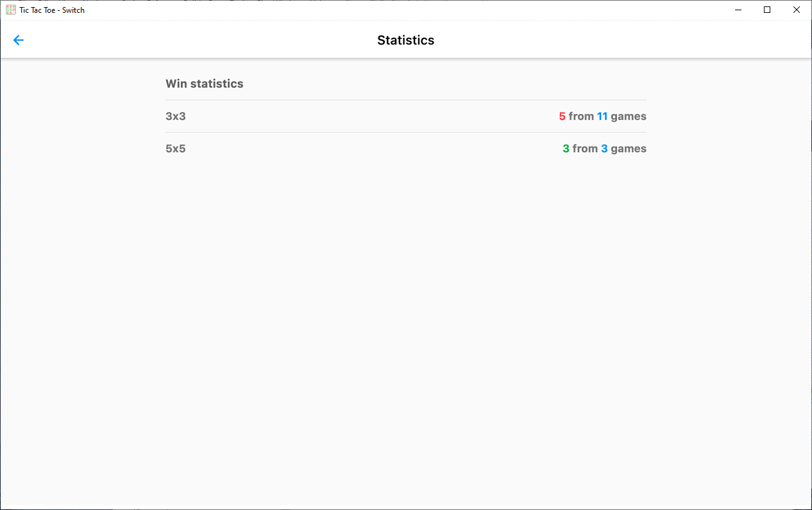812x510 pixels.
Task: Click the blue 3 games count
Action: 604,149
